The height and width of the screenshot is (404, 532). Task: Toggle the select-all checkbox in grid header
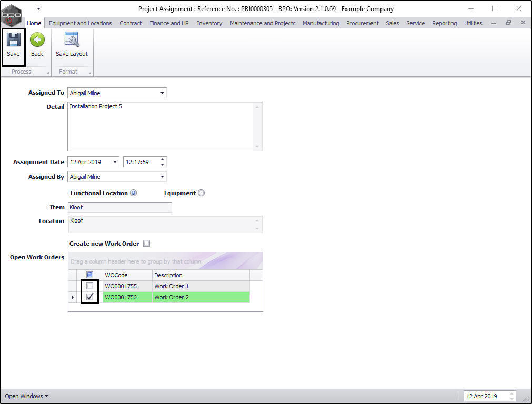point(89,275)
